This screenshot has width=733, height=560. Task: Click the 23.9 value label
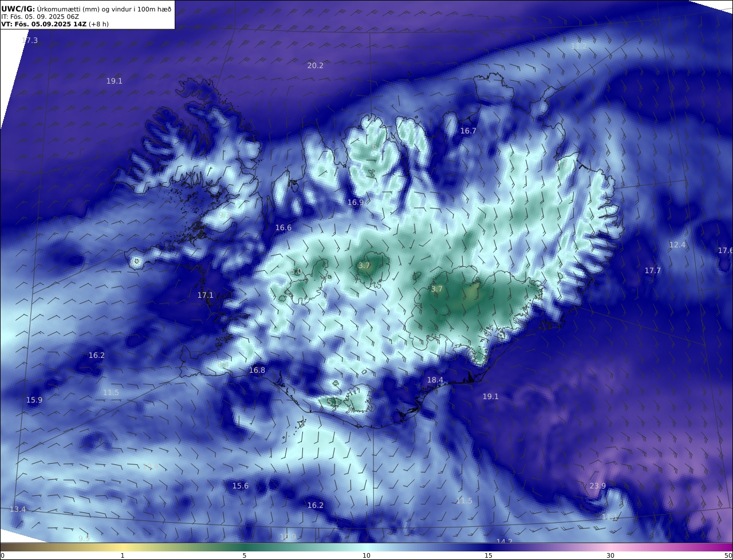click(598, 486)
